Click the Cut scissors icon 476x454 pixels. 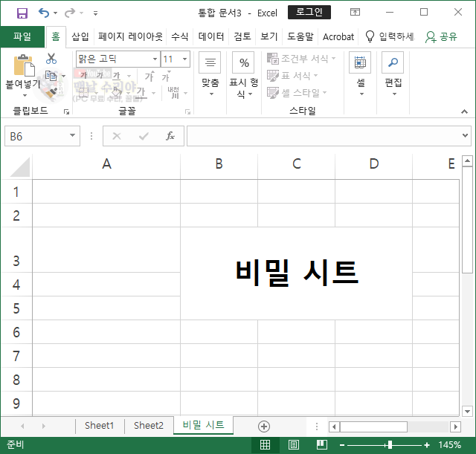(51, 58)
